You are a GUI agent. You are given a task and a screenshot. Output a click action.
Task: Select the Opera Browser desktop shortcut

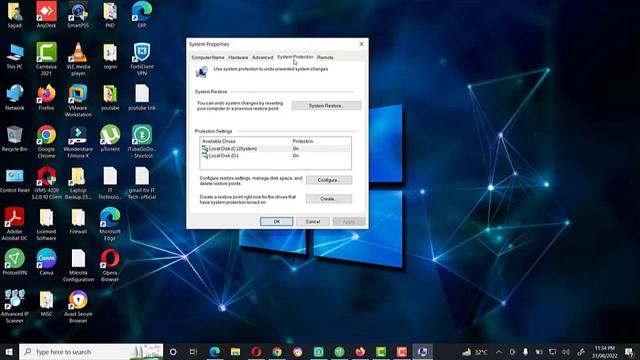[110, 265]
